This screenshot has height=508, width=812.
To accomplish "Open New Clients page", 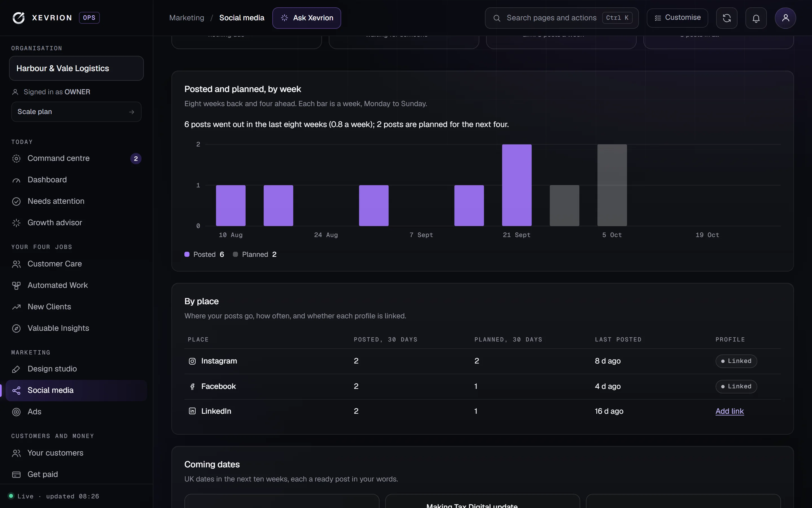I will pos(76,307).
